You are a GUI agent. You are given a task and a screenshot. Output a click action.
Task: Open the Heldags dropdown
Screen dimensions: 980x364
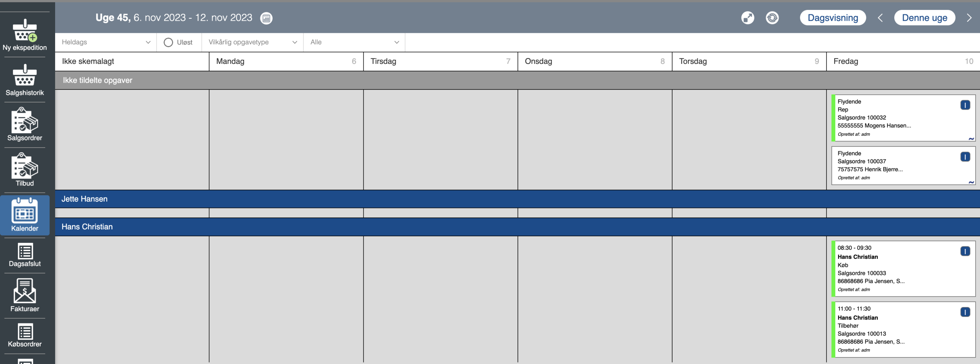[x=106, y=42]
